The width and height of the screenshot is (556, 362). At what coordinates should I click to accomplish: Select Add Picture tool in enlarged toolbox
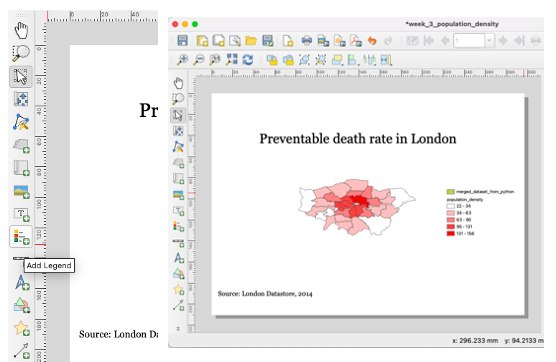point(21,191)
